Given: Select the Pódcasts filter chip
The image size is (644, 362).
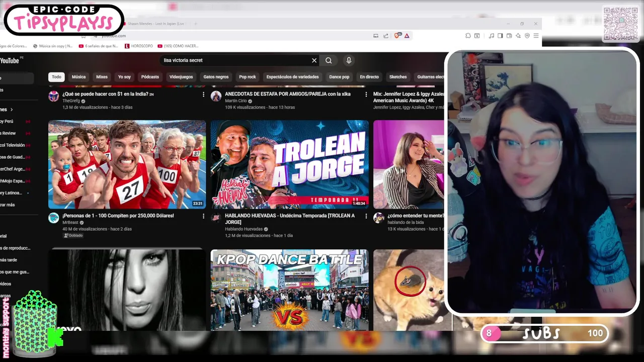Looking at the screenshot, I should 150,77.
